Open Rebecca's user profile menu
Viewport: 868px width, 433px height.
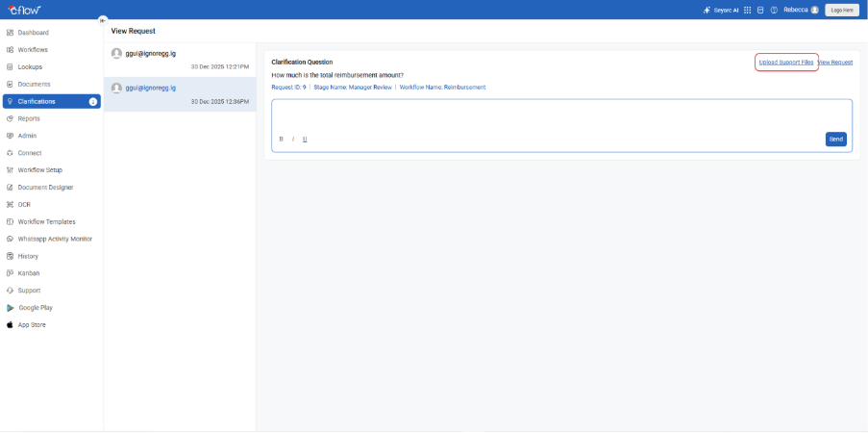coord(801,10)
